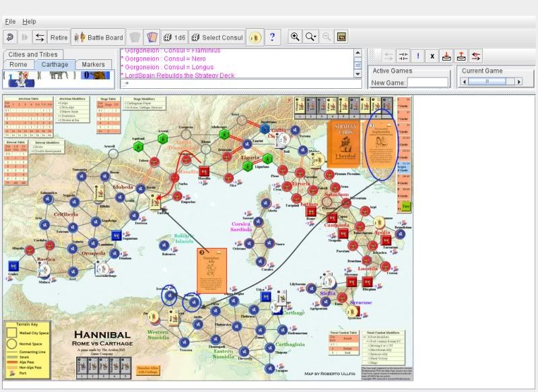Image resolution: width=538 pixels, height=392 pixels.
Task: Select the Hannibal Ally card on map
Action: [211, 271]
